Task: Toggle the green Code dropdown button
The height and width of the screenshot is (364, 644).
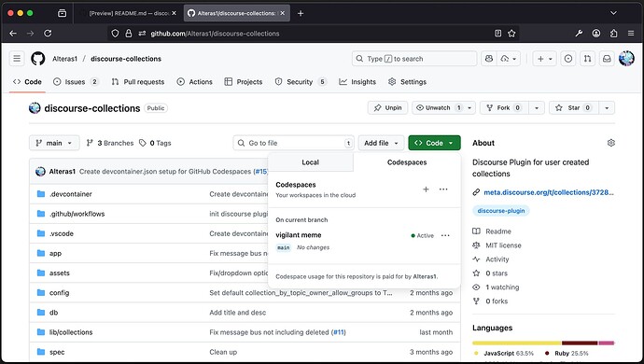Action: (x=434, y=143)
